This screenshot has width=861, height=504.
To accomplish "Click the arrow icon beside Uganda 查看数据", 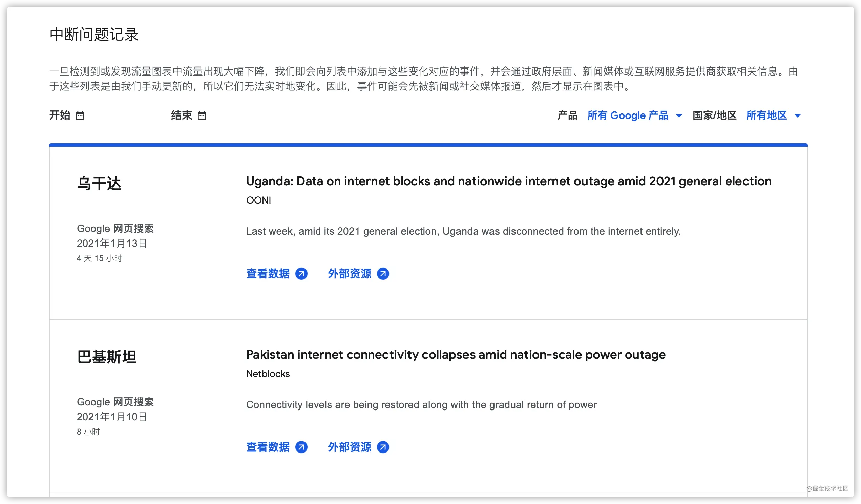I will coord(301,274).
